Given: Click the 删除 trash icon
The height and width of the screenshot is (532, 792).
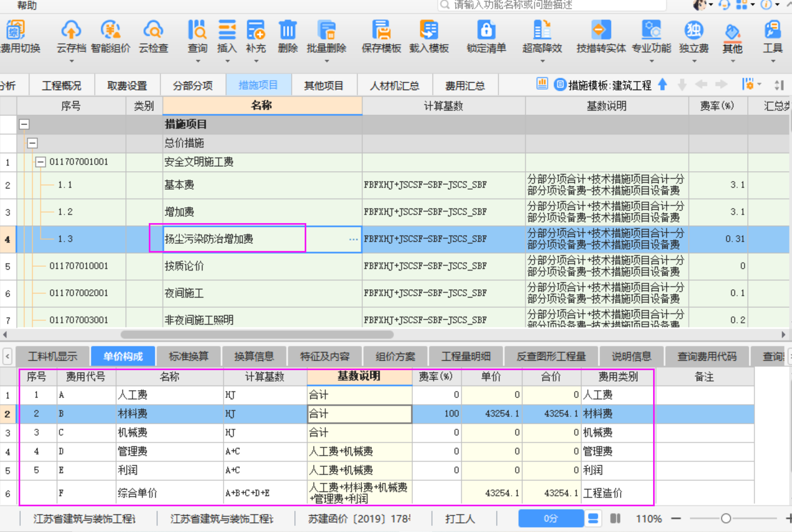Looking at the screenshot, I should click(288, 30).
